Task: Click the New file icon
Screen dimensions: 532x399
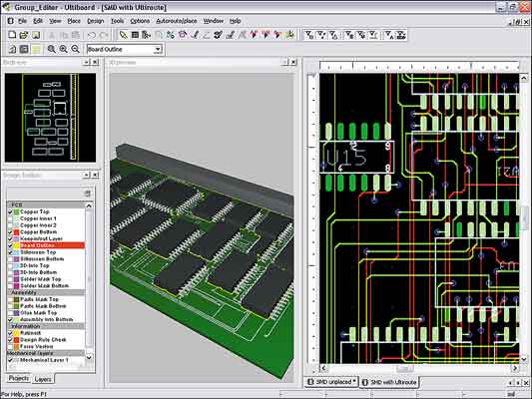Action: pyautogui.click(x=12, y=35)
